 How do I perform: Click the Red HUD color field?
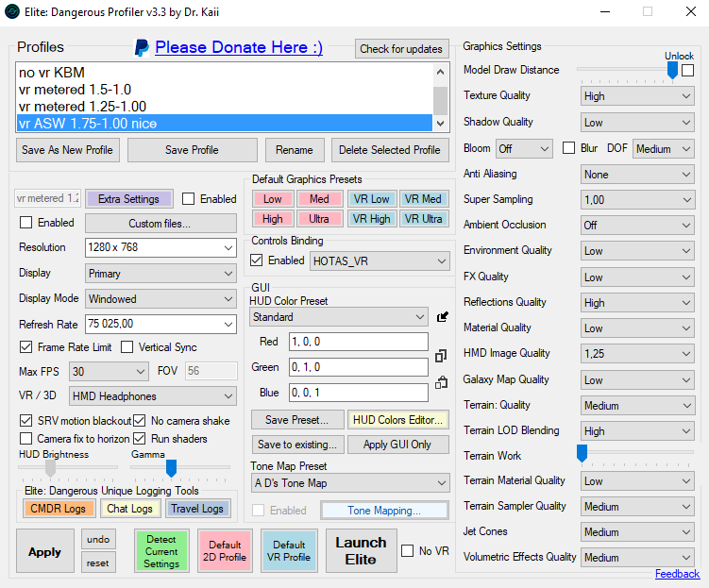[359, 342]
